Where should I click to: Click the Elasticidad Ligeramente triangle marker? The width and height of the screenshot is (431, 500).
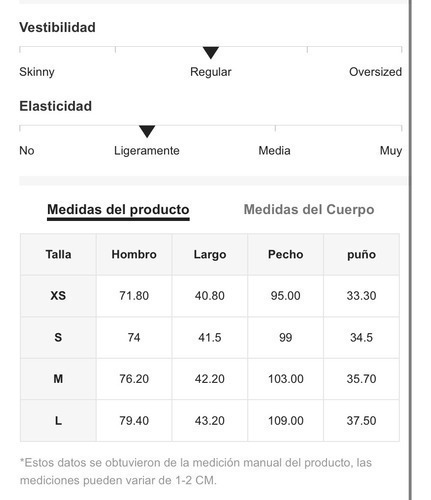(147, 132)
